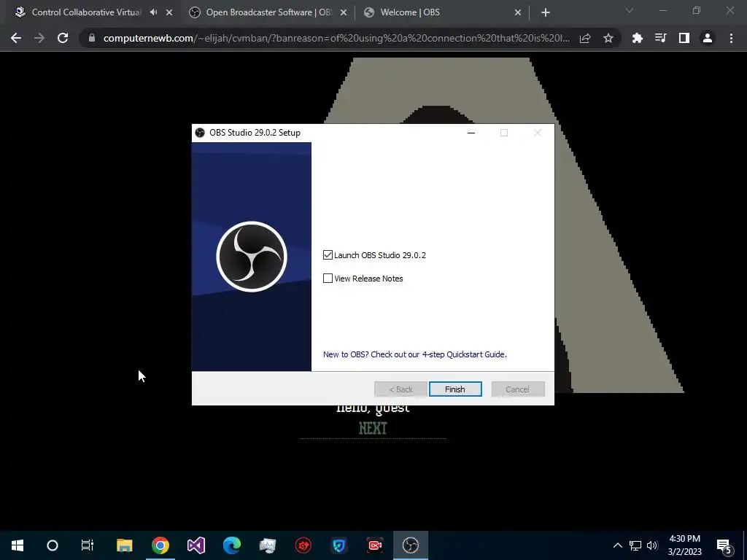Uncheck Launch OBS Studio 29.0.2 checkbox
Viewport: 747px width, 560px height.
coord(328,255)
